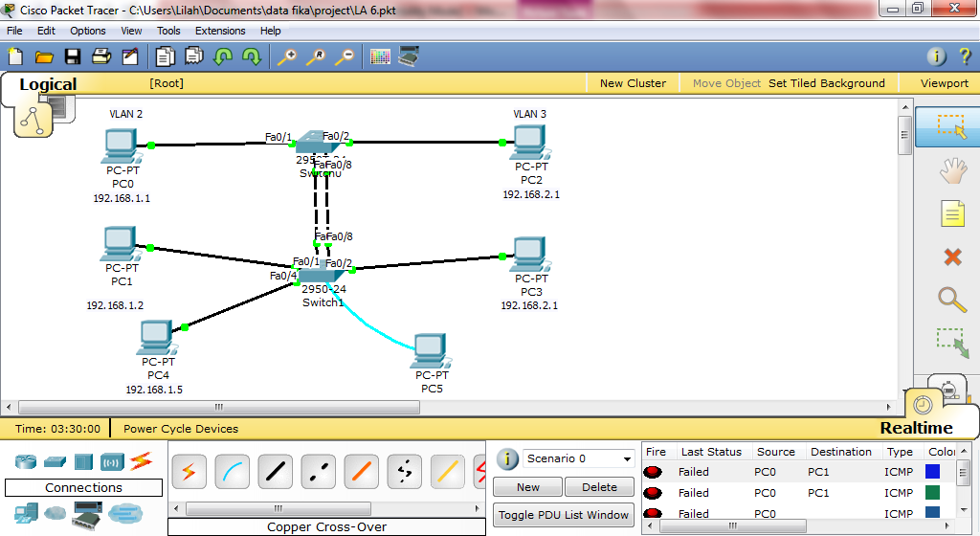Viewport: 980px width, 536px height.
Task: Click the Zoom Reset magnifier icon
Action: [x=316, y=56]
